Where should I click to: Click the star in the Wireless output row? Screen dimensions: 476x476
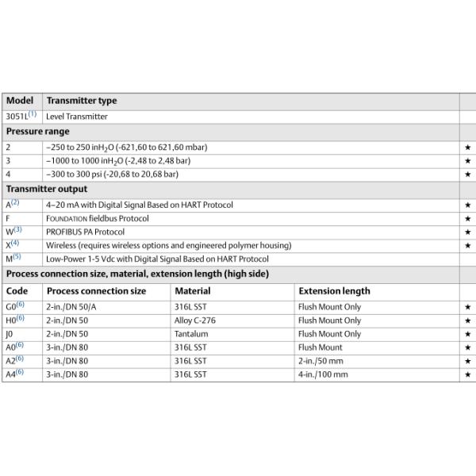coord(467,246)
